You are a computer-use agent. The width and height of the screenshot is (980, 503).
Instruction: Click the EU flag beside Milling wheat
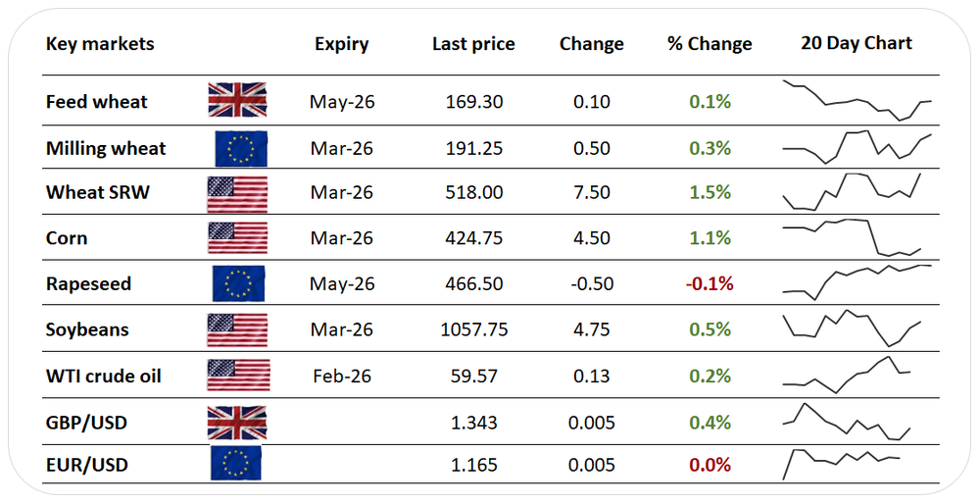click(240, 148)
